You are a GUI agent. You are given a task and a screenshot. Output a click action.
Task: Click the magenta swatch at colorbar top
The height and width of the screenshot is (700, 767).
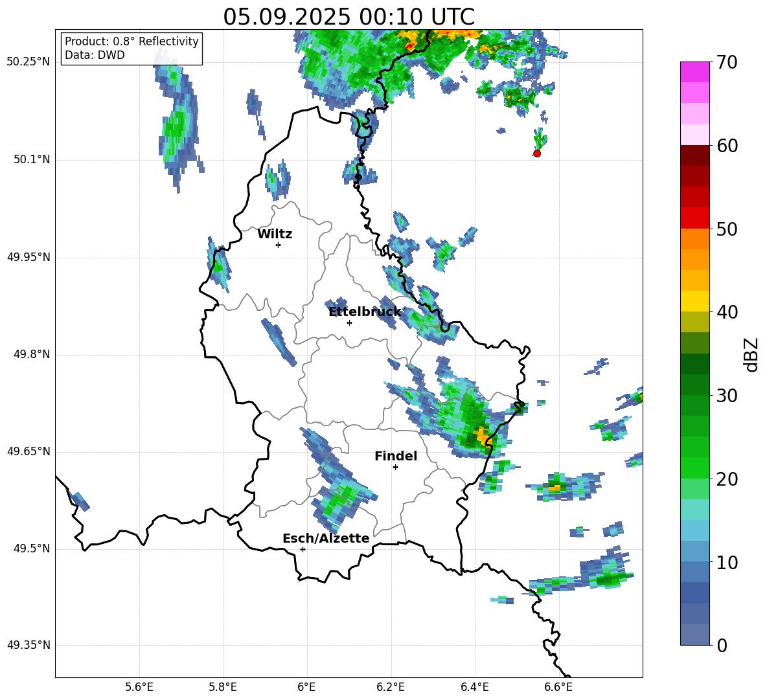694,72
